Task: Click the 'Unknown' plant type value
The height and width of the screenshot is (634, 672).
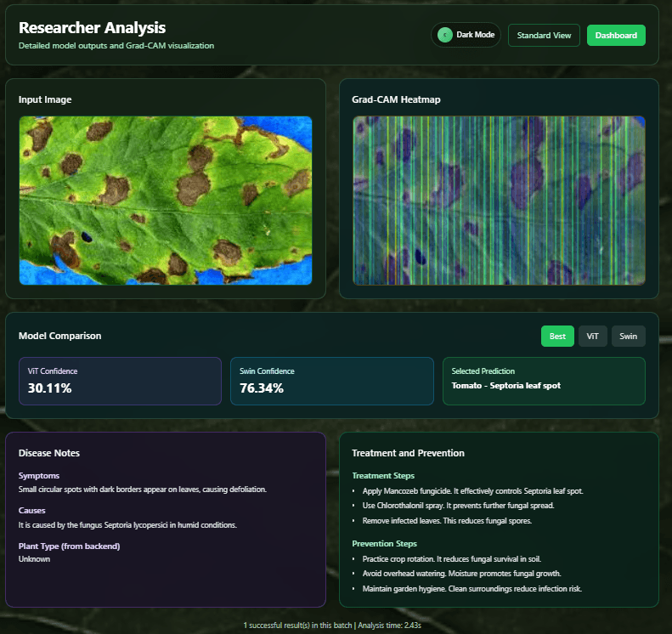Action: click(x=34, y=559)
